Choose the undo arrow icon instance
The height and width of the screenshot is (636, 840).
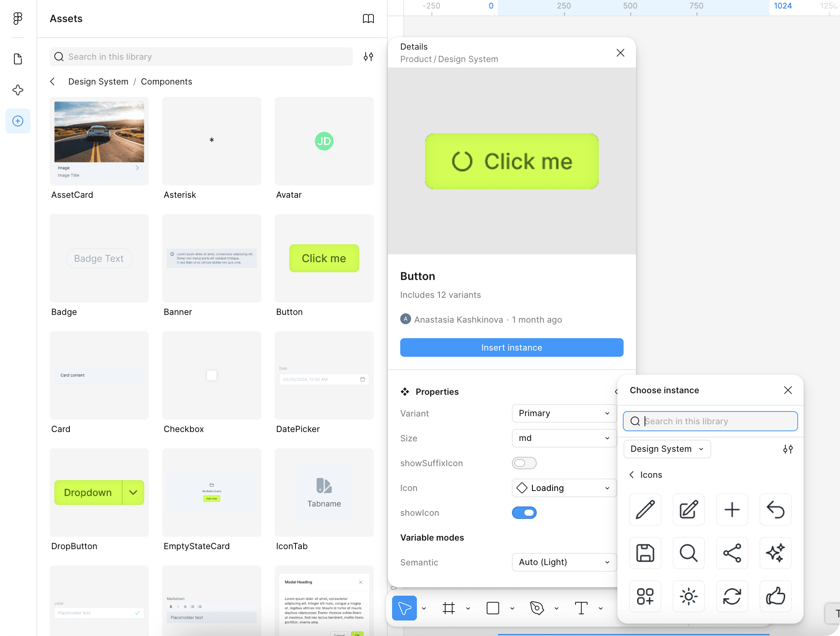click(x=776, y=510)
